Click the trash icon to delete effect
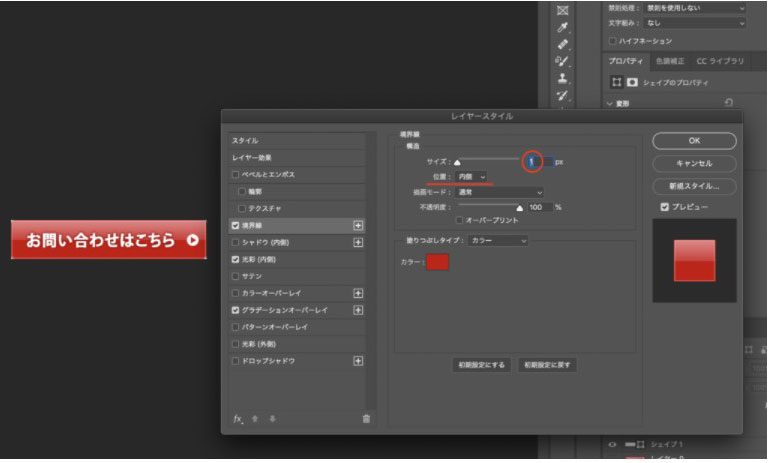Viewport: 769px width, 463px height. (366, 419)
